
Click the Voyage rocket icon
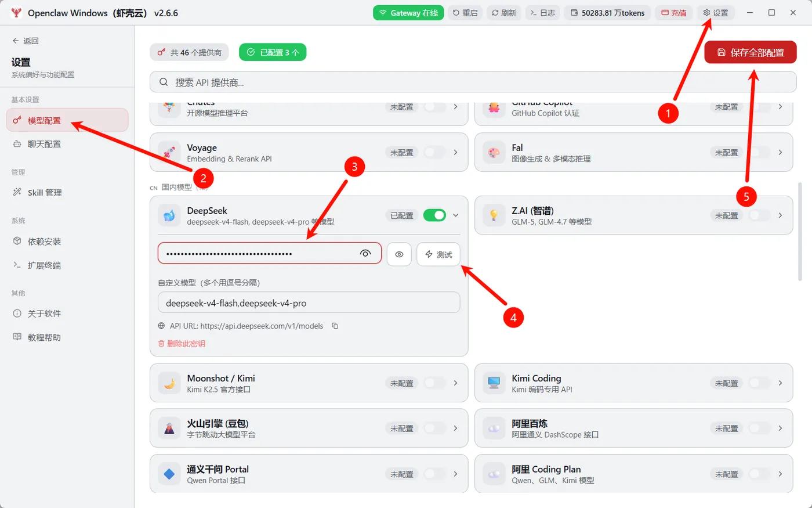(169, 152)
